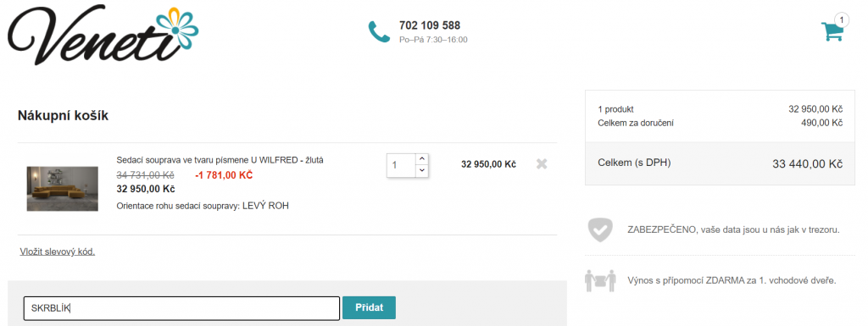
Task: Call the number 702 109 588
Action: point(430,25)
